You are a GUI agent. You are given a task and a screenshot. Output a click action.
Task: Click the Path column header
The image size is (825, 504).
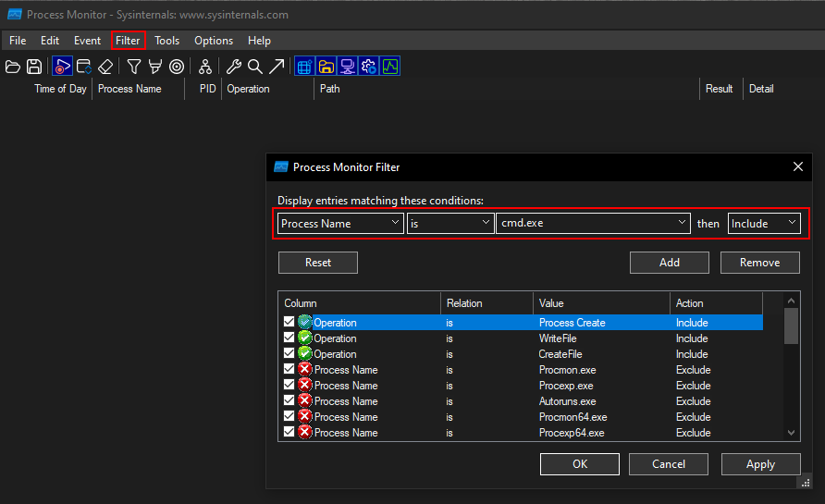click(330, 89)
